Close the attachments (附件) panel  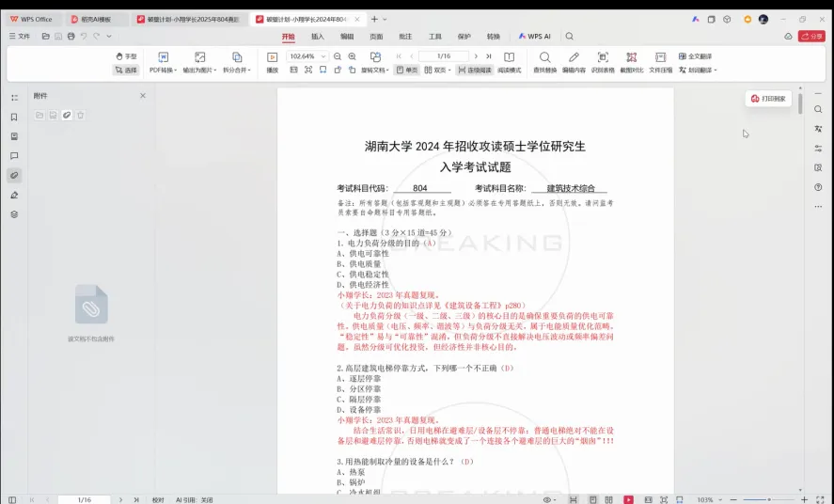coord(143,96)
